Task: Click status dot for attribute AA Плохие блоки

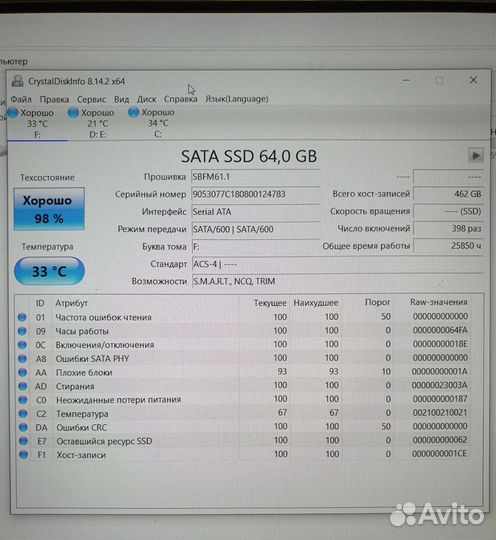Action: click(22, 372)
